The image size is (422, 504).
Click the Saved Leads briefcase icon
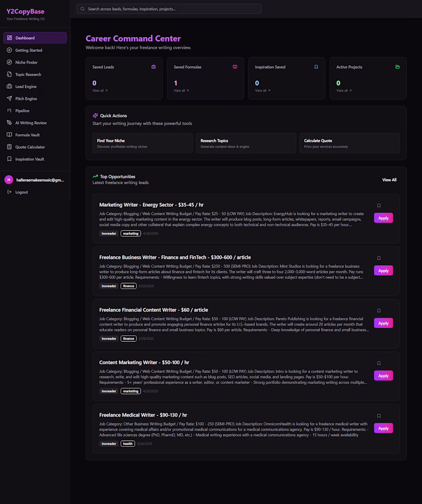pos(153,67)
